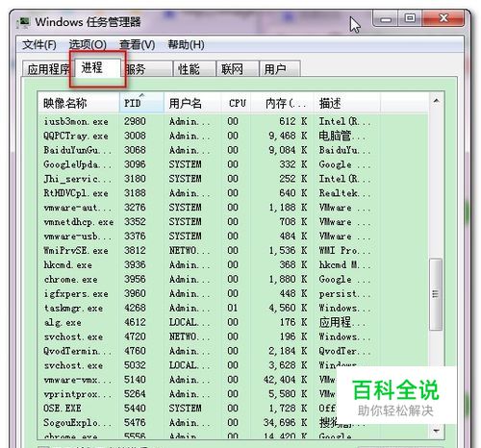
Task: Sort by 映像名称 column header
Action: point(79,103)
